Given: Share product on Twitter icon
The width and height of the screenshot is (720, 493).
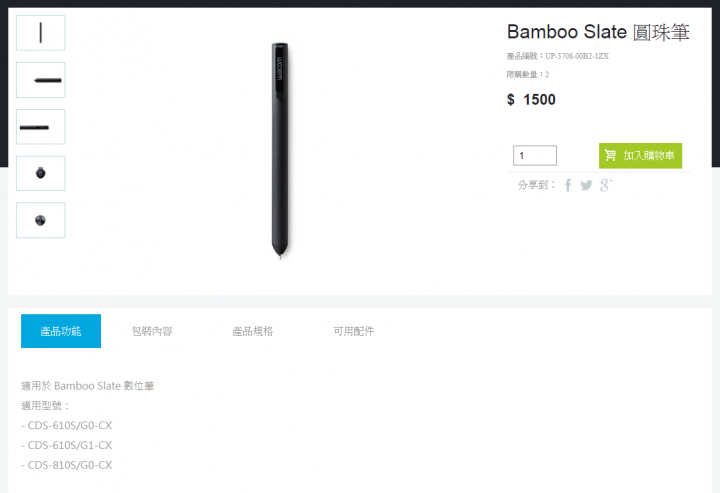Looking at the screenshot, I should click(586, 185).
